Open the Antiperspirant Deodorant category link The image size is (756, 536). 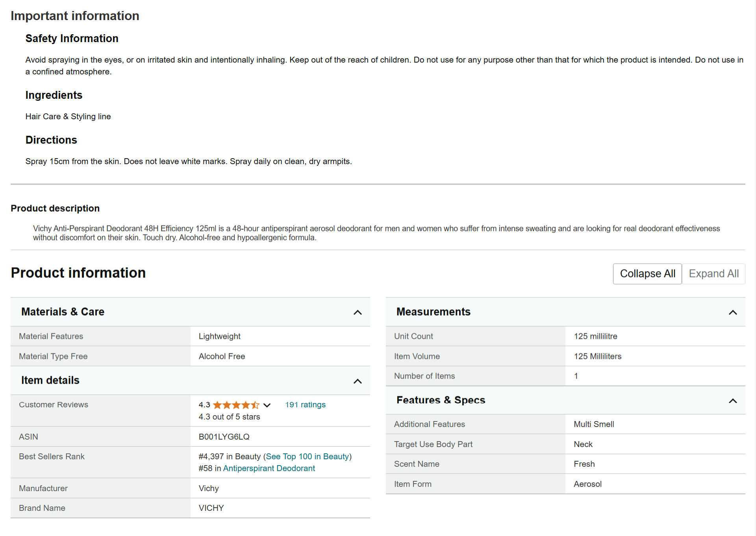coord(269,468)
